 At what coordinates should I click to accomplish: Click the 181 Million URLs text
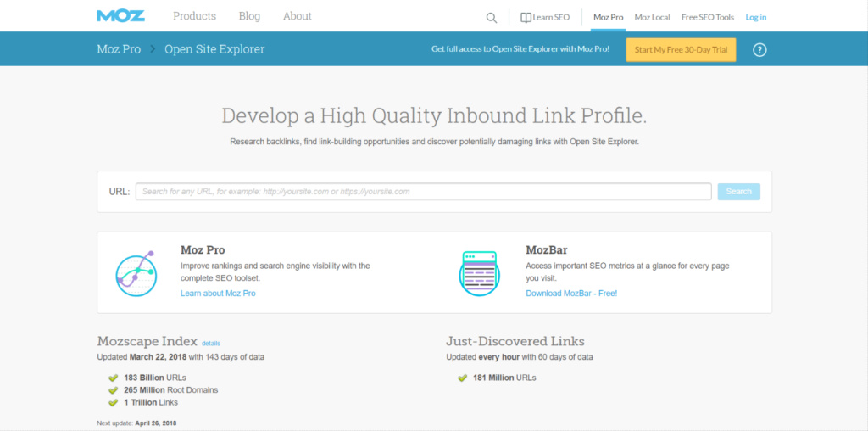(x=504, y=378)
